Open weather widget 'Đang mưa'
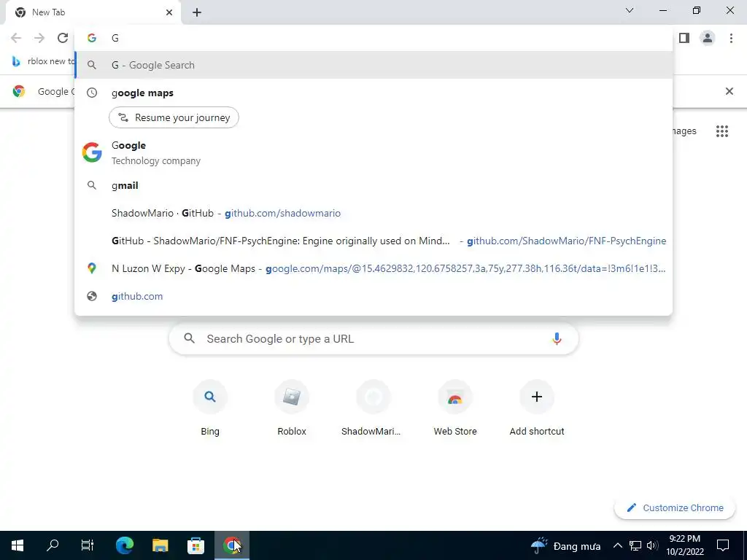This screenshot has width=747, height=560. pyautogui.click(x=565, y=545)
